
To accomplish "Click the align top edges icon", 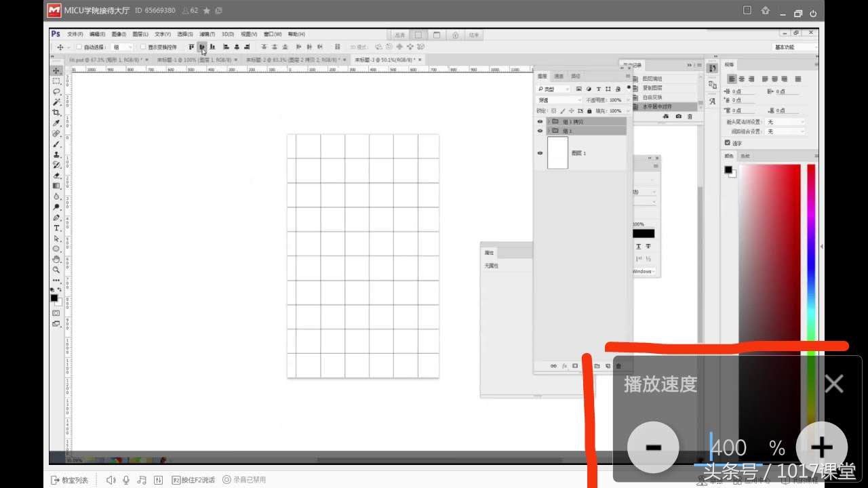I will click(191, 47).
